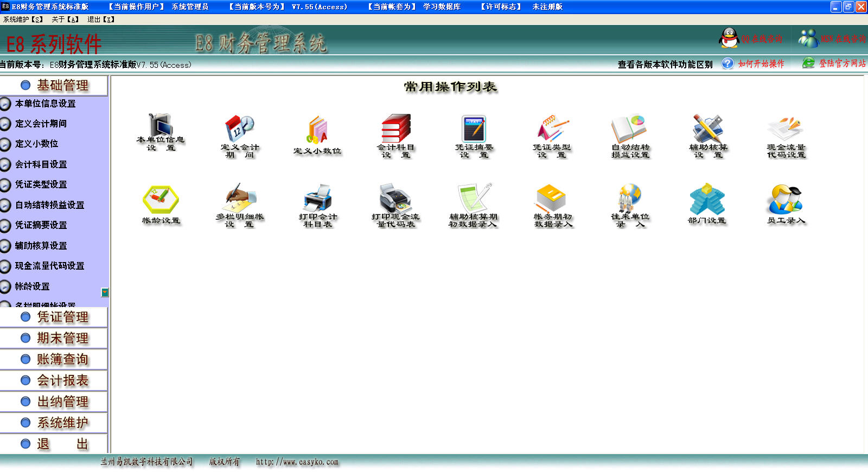Image resolution: width=868 pixels, height=472 pixels.
Task: Open the 关于 menu
Action: point(65,19)
